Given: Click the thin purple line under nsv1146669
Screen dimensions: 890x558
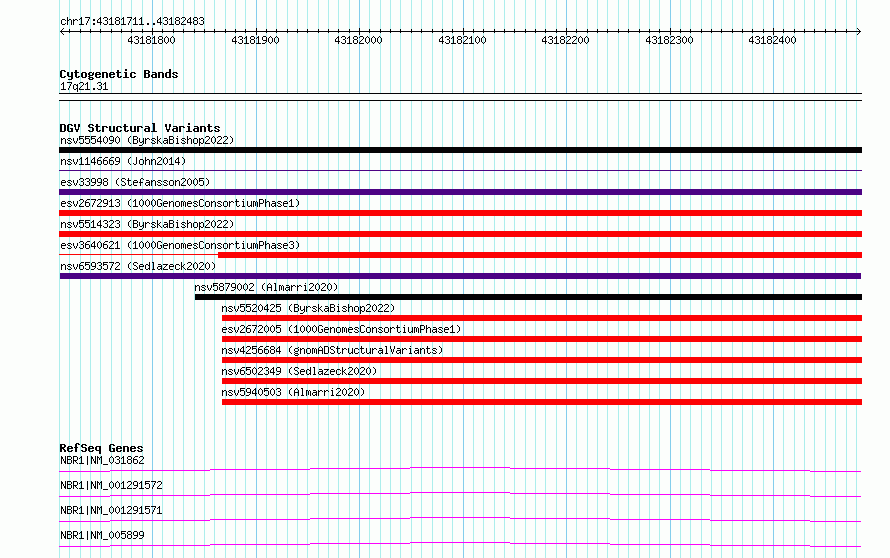Looking at the screenshot, I should [460, 170].
